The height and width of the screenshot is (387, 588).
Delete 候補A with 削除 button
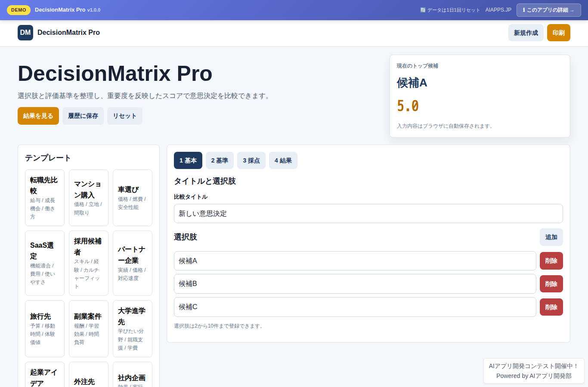551,261
